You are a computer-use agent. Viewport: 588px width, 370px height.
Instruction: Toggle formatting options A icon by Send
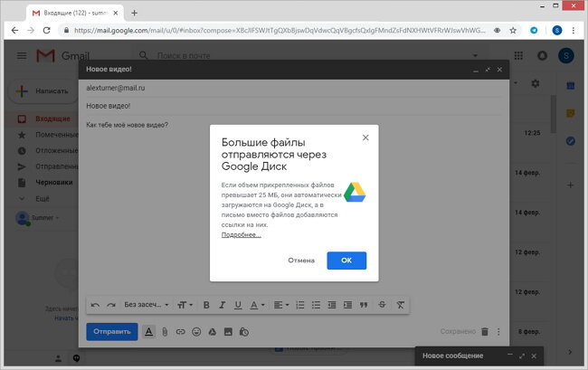click(x=149, y=331)
